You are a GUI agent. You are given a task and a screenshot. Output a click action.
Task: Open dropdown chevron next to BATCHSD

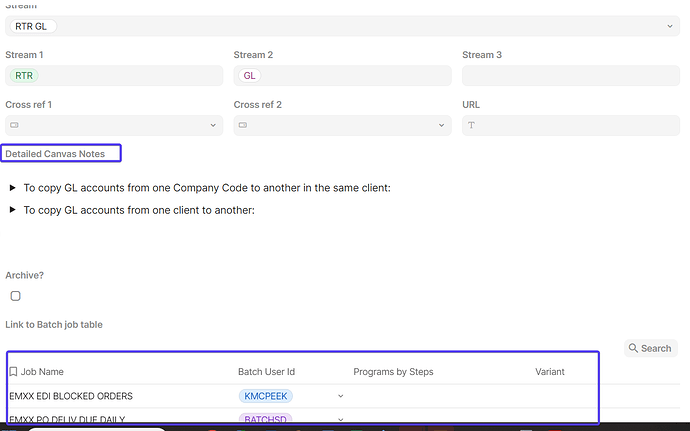[x=341, y=419]
